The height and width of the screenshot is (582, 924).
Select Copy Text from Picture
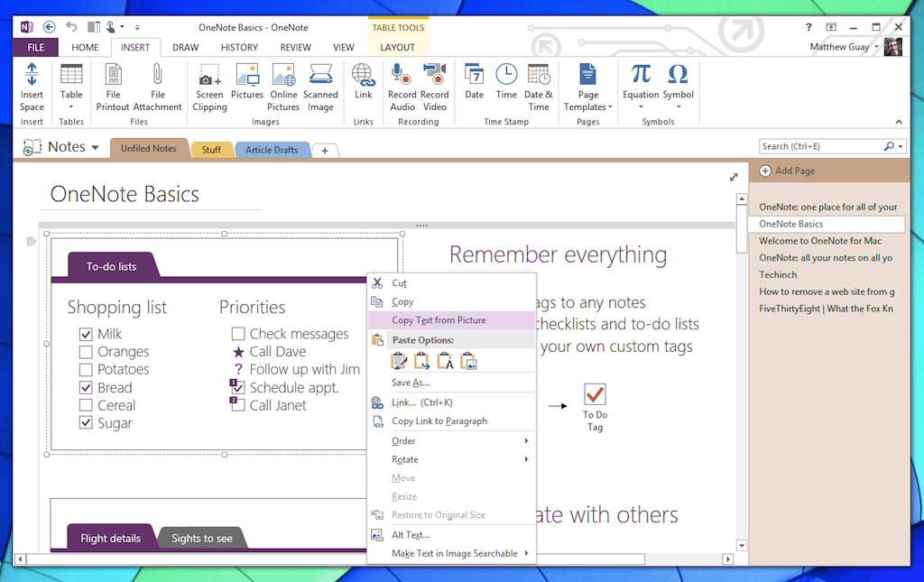coord(451,319)
